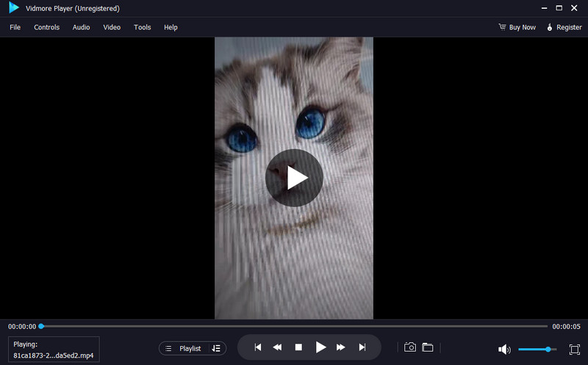The width and height of the screenshot is (588, 365).
Task: Open the Controls menu
Action: [x=46, y=27]
